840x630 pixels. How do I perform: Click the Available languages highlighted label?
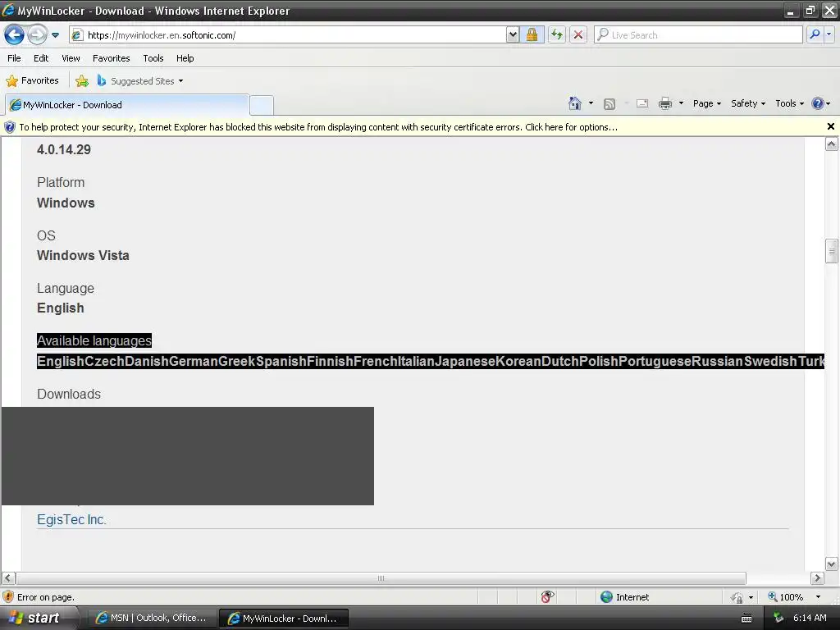94,340
